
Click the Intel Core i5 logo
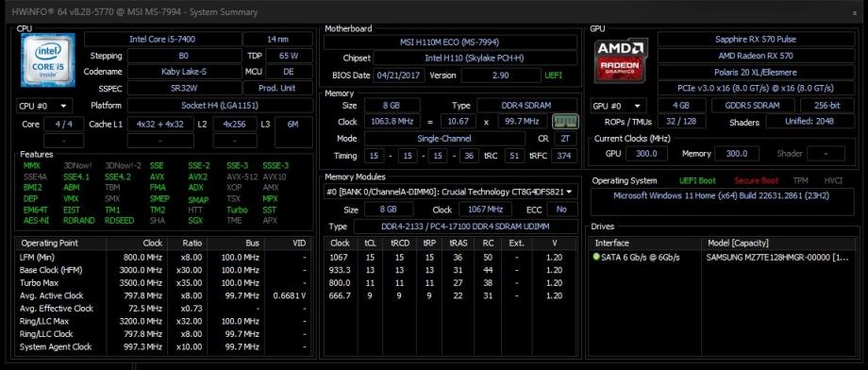click(48, 59)
